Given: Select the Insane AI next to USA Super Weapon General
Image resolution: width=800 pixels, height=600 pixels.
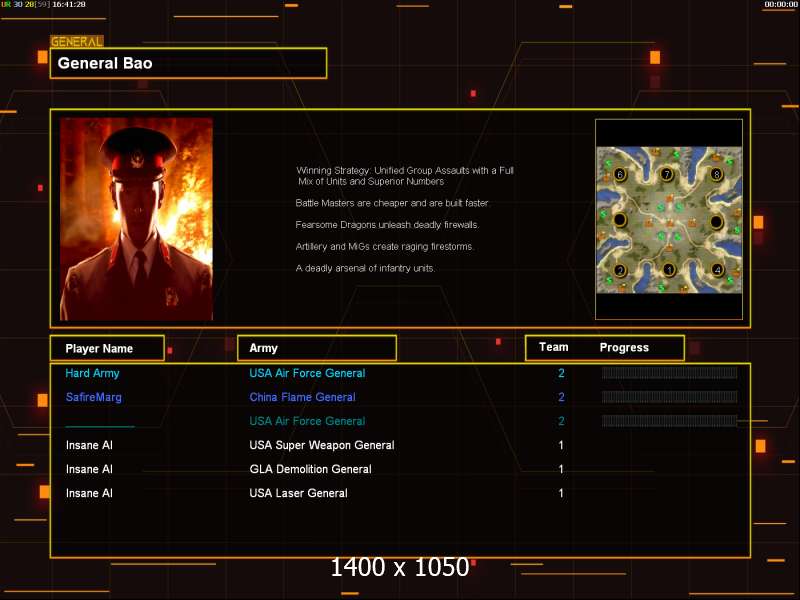Looking at the screenshot, I should pyautogui.click(x=89, y=445).
